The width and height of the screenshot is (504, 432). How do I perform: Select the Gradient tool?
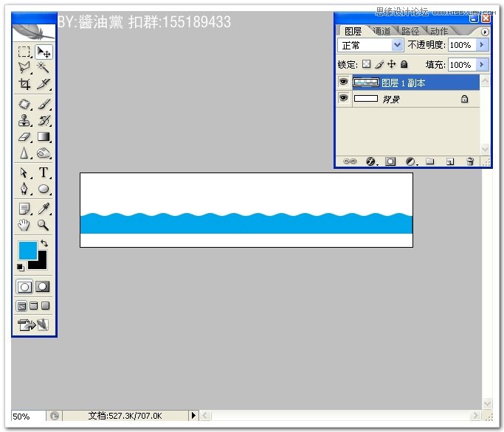[44, 137]
